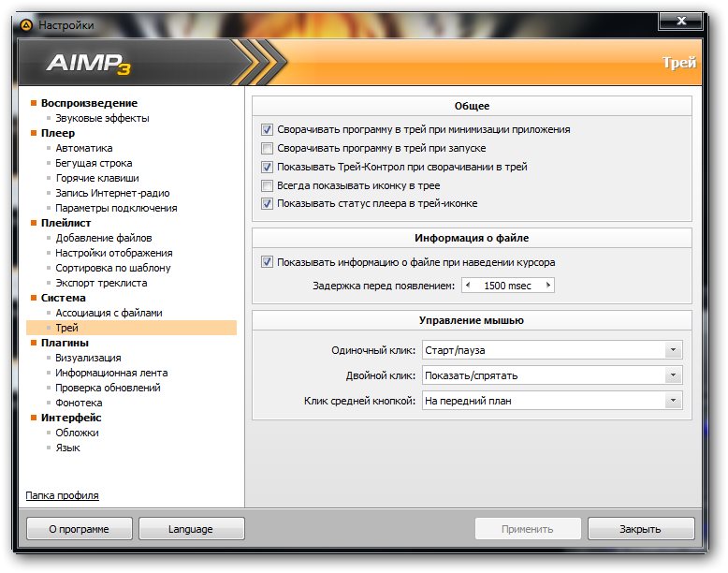Click the AIMP icon in the title bar
Screen dimensions: 728x573
pos(25,25)
